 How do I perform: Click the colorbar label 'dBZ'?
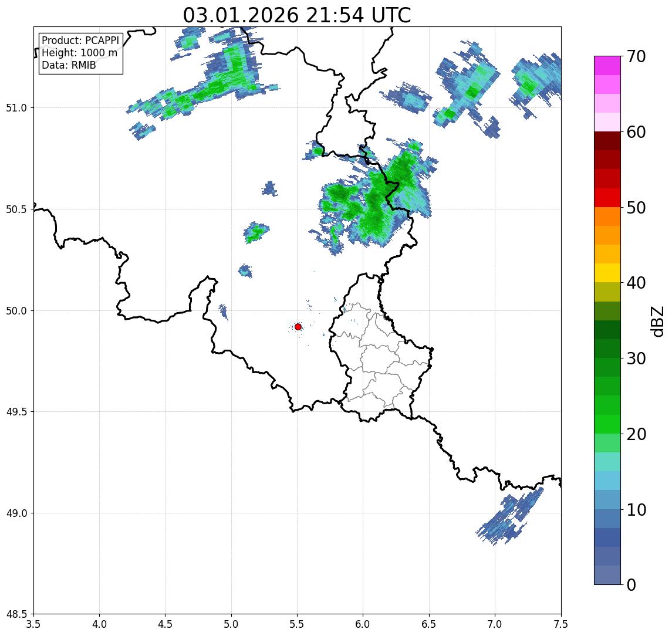coord(657,322)
